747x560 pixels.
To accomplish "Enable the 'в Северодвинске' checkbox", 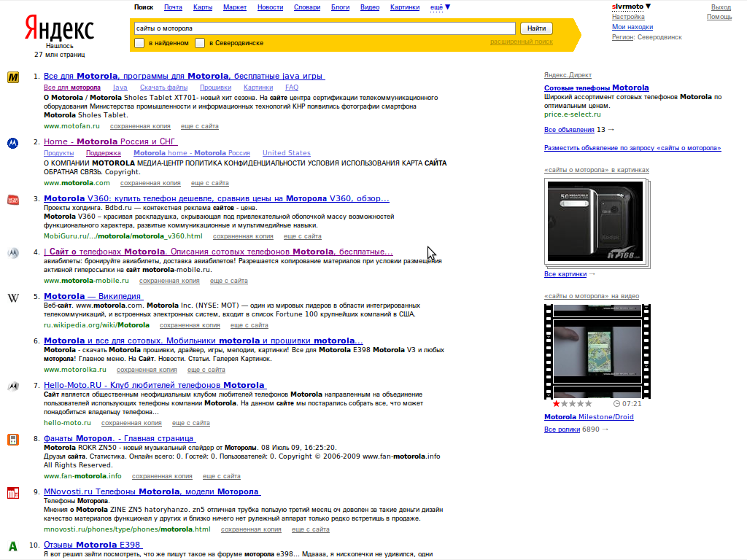I will [x=200, y=43].
